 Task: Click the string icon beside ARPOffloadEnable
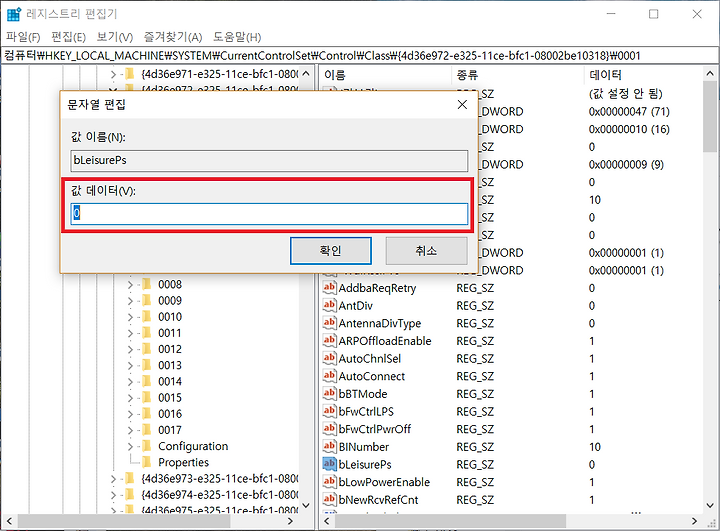coord(329,340)
